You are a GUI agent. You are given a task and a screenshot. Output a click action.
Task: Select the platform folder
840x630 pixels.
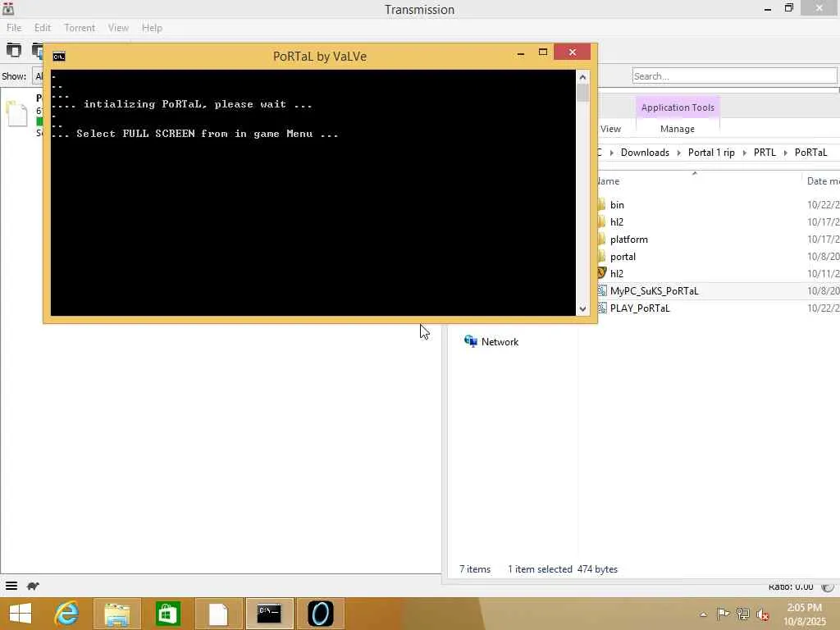(628, 239)
